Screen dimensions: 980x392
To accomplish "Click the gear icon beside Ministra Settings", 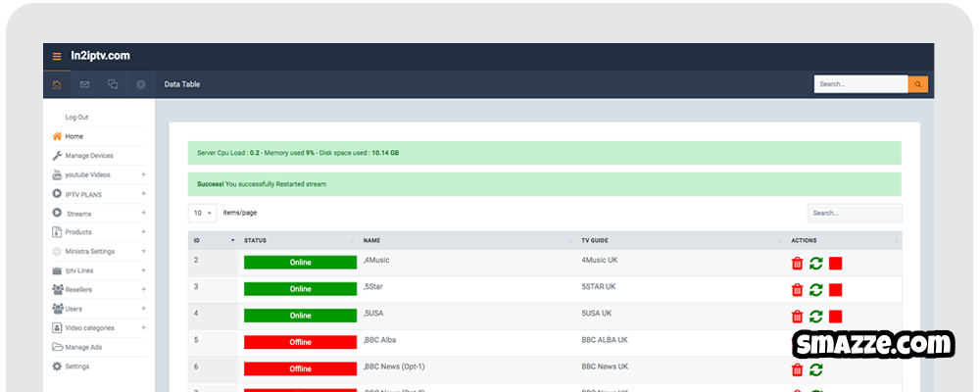I will (57, 251).
